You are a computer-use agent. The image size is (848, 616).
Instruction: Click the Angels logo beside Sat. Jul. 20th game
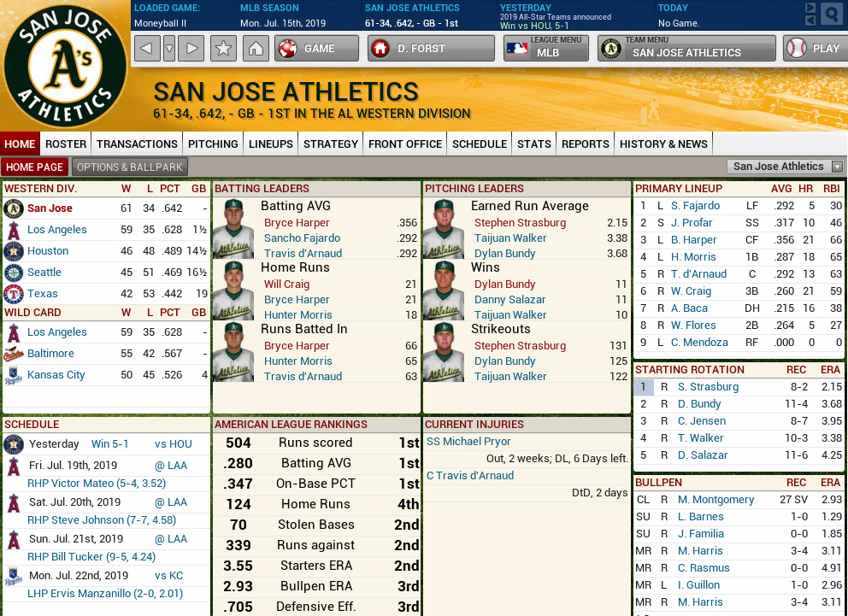(14, 502)
